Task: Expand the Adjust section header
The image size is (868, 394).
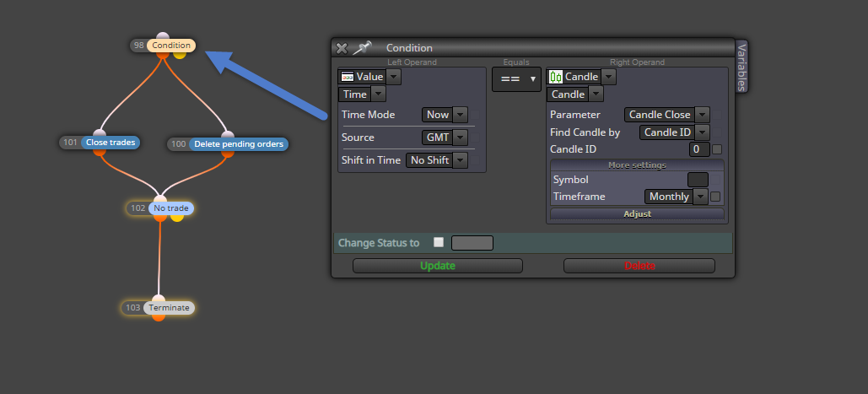Action: tap(637, 213)
